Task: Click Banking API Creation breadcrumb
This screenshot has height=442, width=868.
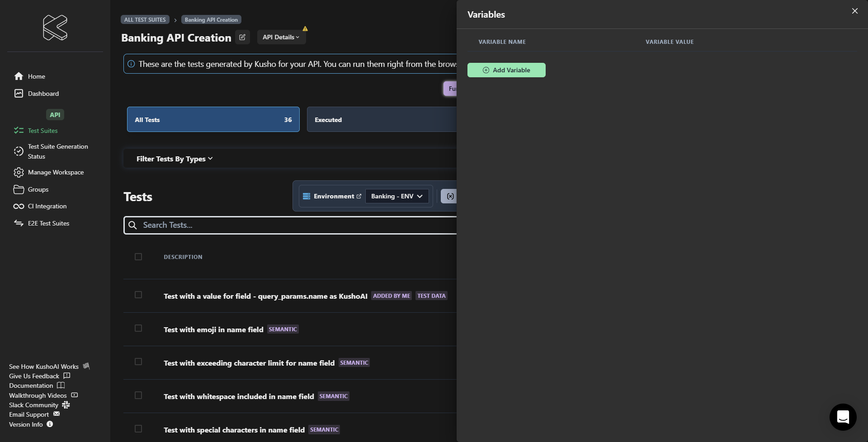Action: (211, 19)
